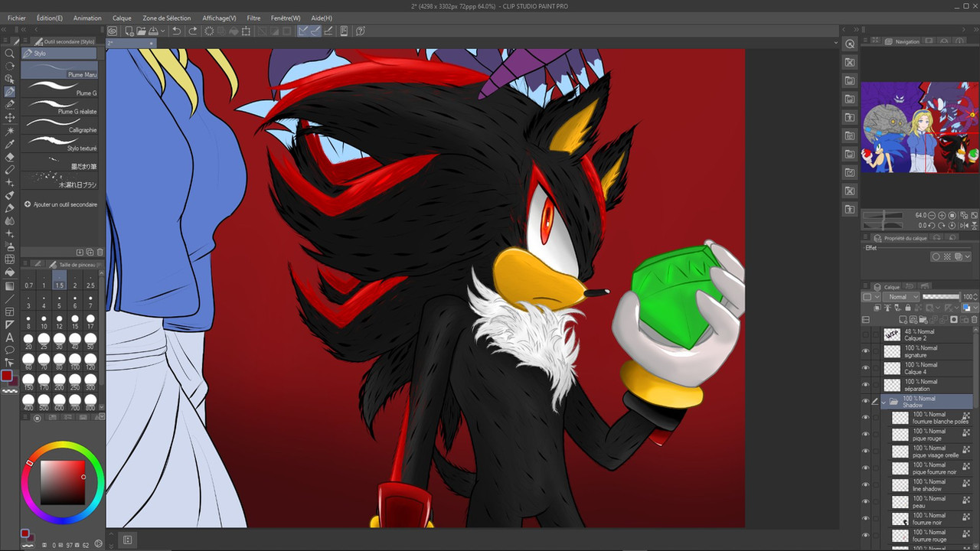Open the blending mode 'Normal' dropdown
Image resolution: width=980 pixels, height=551 pixels.
point(900,297)
